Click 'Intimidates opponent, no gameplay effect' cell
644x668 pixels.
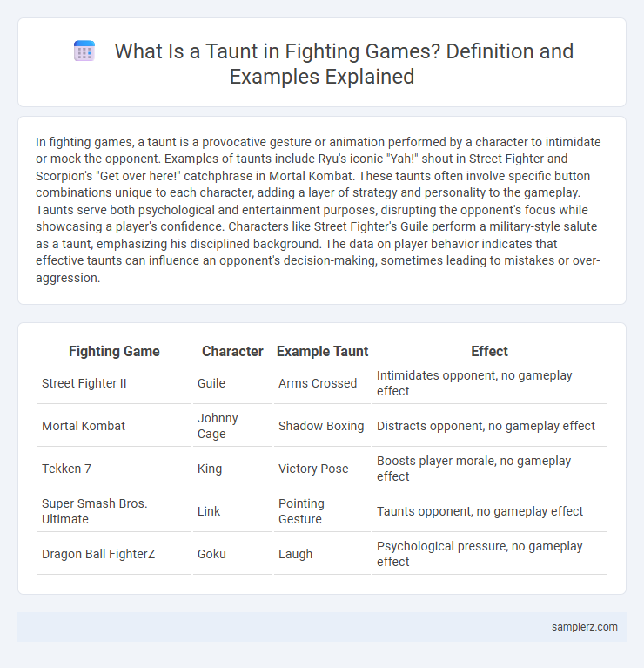tap(489, 383)
